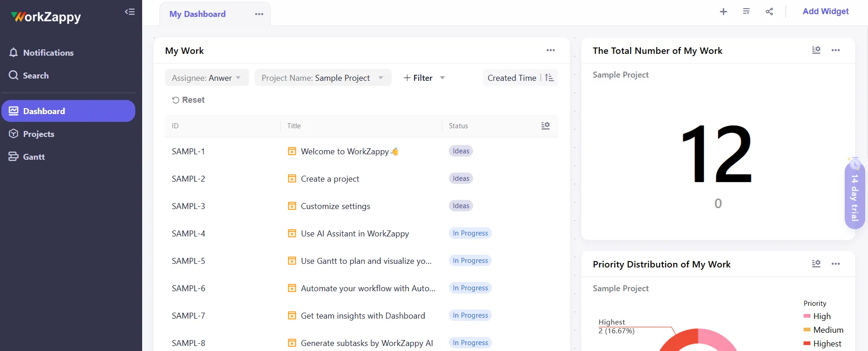
Task: Click the plus icon in top toolbar
Action: coord(723,12)
